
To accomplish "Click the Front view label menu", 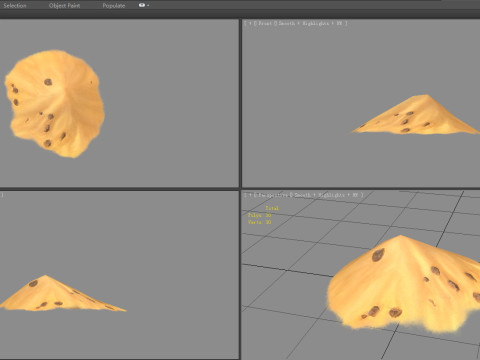I will point(265,23).
